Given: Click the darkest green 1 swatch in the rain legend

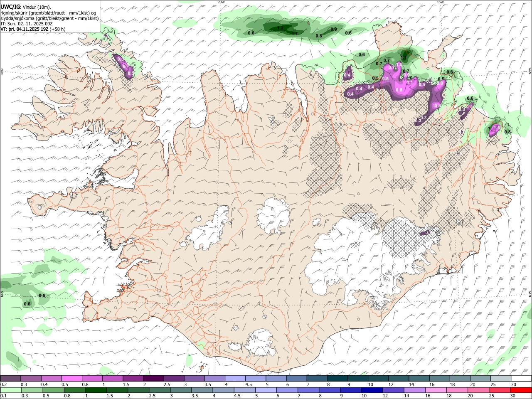Looking at the screenshot, I should point(96,390).
